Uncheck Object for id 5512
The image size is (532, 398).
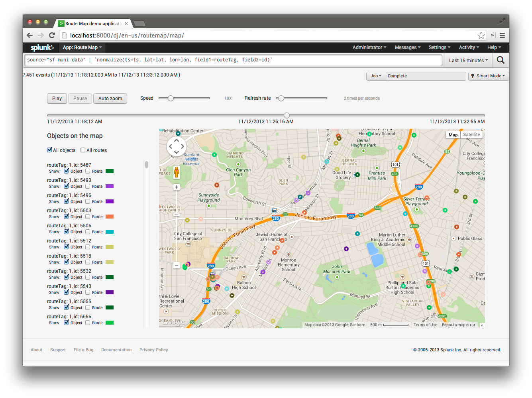point(66,247)
